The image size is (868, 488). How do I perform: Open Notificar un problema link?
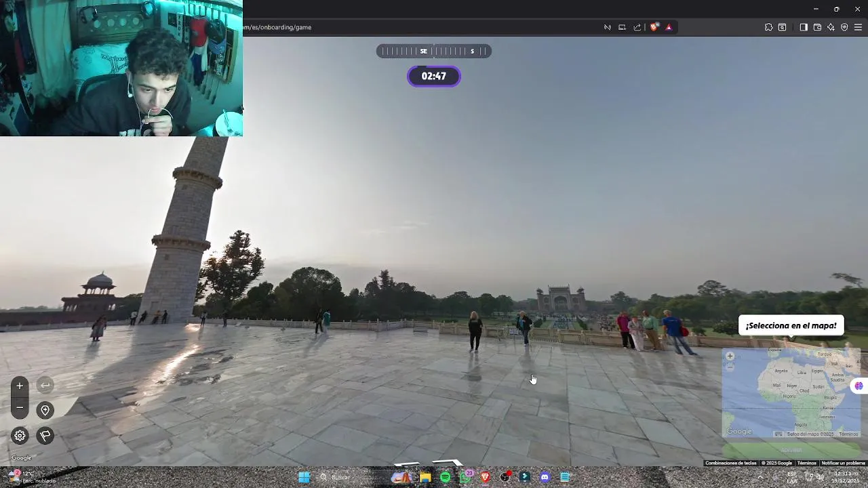click(843, 463)
